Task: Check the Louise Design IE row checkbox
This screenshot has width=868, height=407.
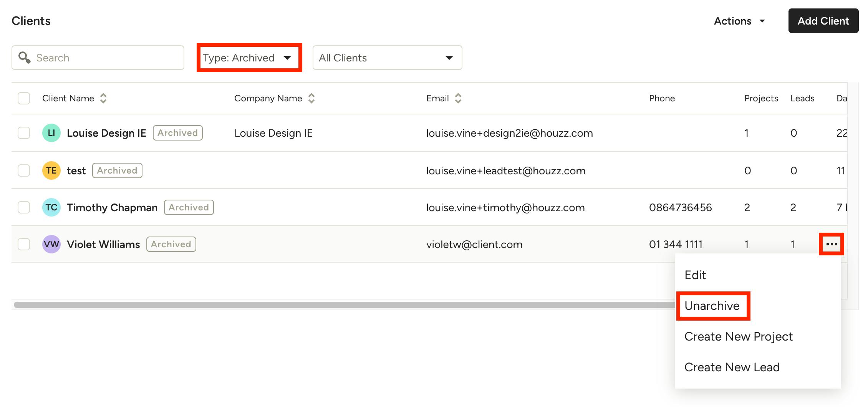Action: (24, 133)
